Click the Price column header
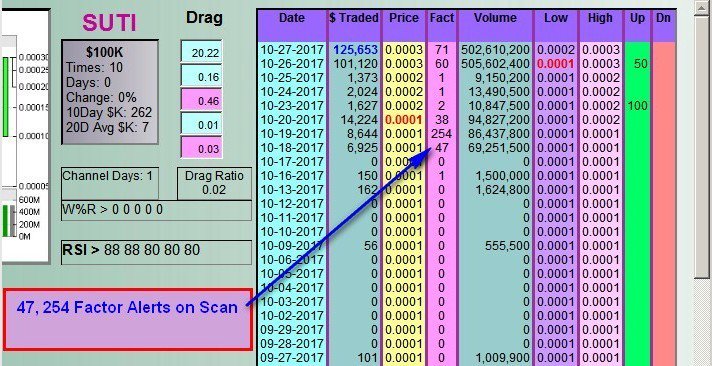The width and height of the screenshot is (712, 366). point(404,26)
